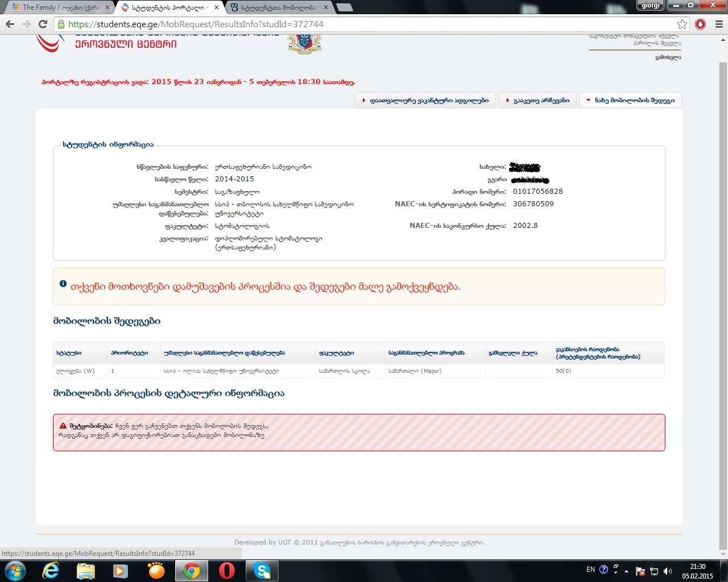
Task: Bookmark this page with the star
Action: (682, 24)
